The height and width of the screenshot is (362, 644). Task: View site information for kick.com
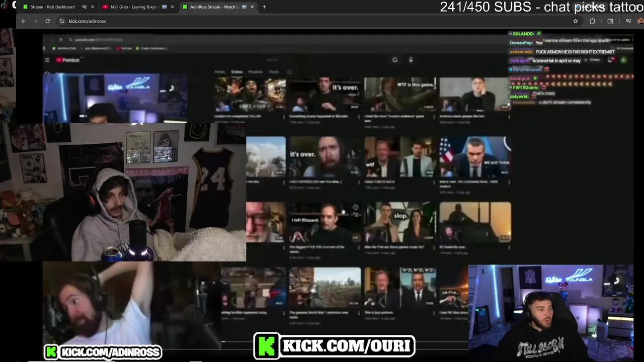click(62, 21)
